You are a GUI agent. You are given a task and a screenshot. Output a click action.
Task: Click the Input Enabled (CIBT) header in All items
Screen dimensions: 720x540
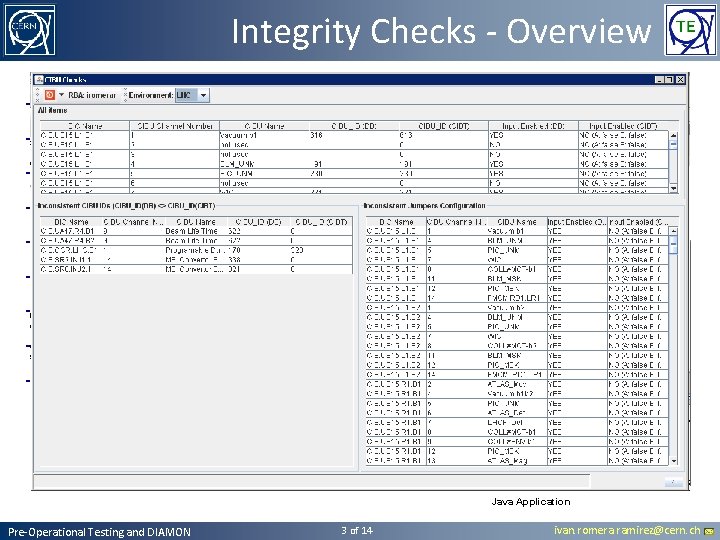(x=623, y=126)
